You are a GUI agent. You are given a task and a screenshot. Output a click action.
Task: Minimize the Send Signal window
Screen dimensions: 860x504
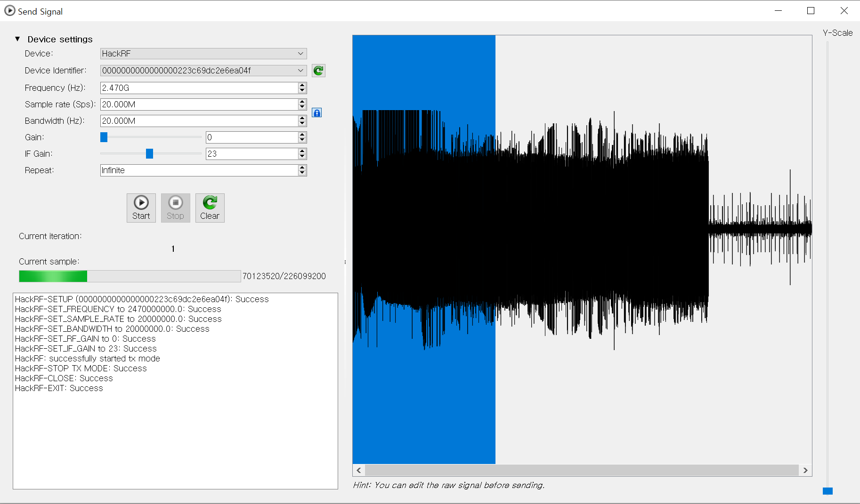778,10
